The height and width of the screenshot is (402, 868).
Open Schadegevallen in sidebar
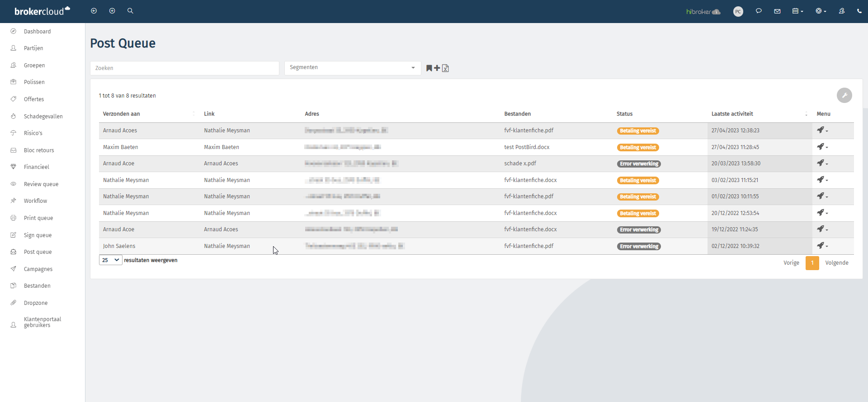[x=43, y=117]
